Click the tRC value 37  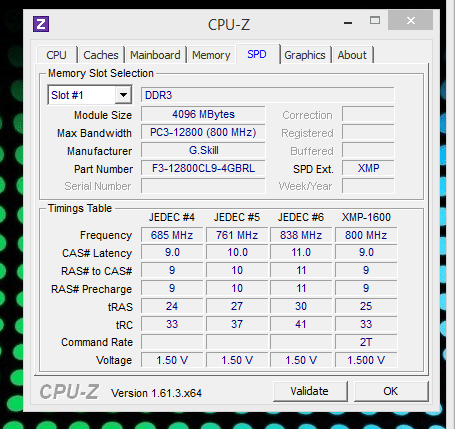coord(237,324)
